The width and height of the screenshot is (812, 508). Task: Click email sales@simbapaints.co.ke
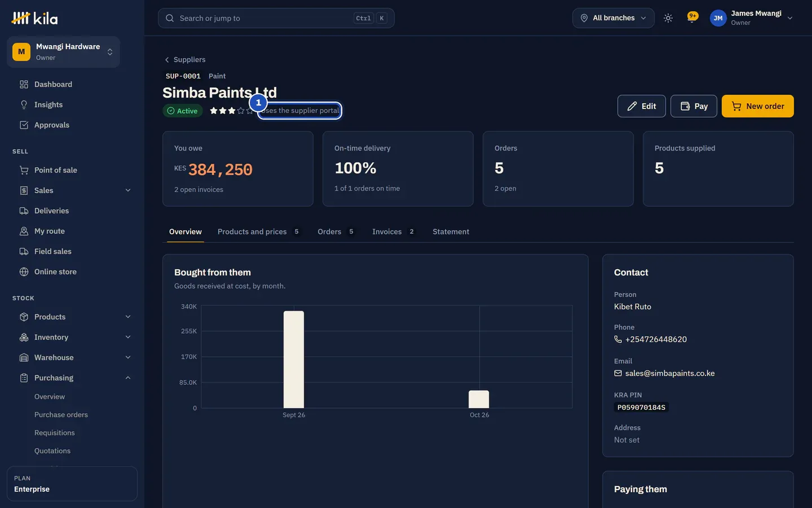click(670, 373)
